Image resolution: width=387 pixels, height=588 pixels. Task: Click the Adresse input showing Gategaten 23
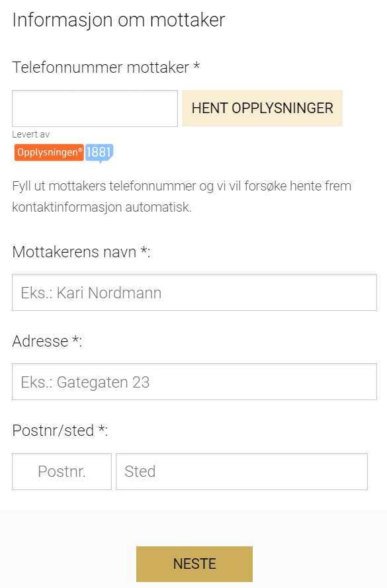[194, 382]
